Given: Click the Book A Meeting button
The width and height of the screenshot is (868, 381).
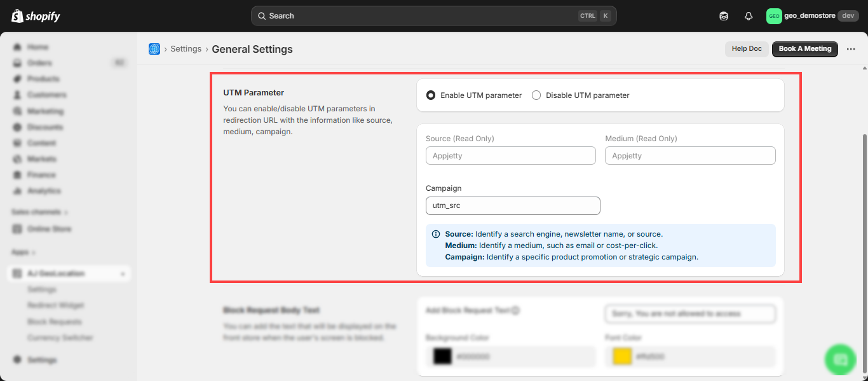Looking at the screenshot, I should (804, 49).
